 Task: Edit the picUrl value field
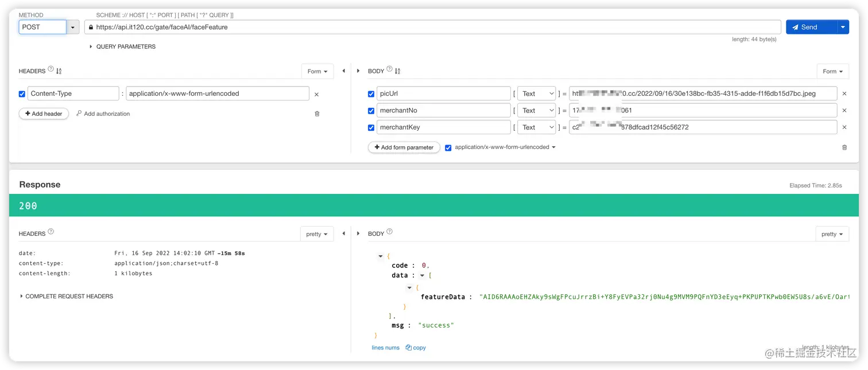pos(703,94)
